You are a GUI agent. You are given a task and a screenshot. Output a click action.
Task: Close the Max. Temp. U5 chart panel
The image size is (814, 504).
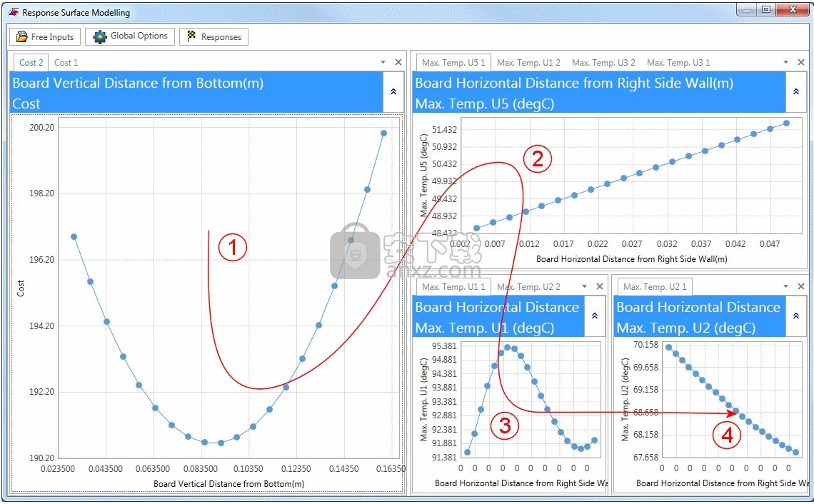pos(801,62)
